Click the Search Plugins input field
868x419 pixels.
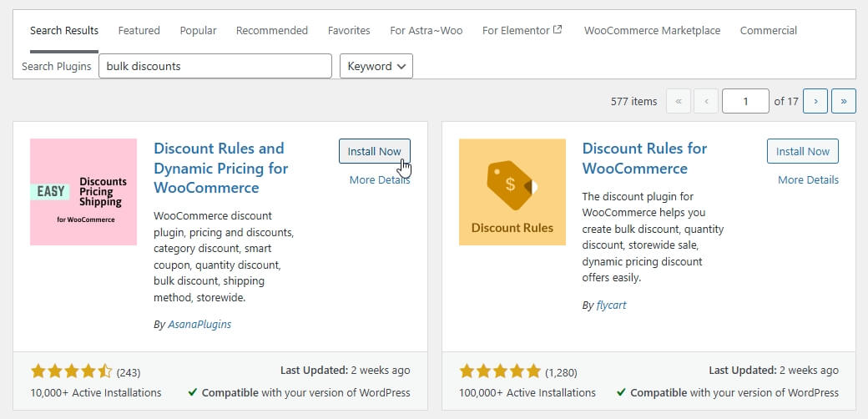pyautogui.click(x=215, y=66)
